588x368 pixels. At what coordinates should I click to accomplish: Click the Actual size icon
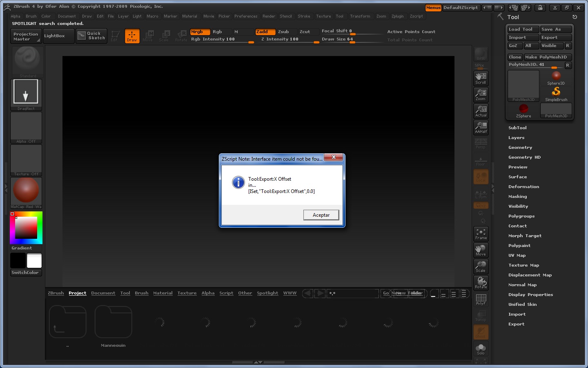pyautogui.click(x=481, y=111)
